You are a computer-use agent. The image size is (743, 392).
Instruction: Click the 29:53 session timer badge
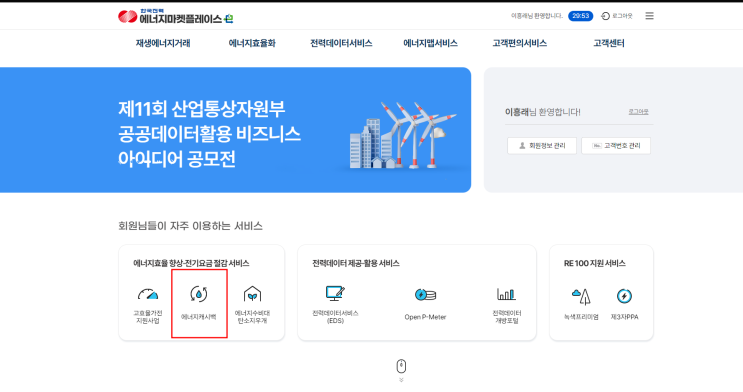580,16
